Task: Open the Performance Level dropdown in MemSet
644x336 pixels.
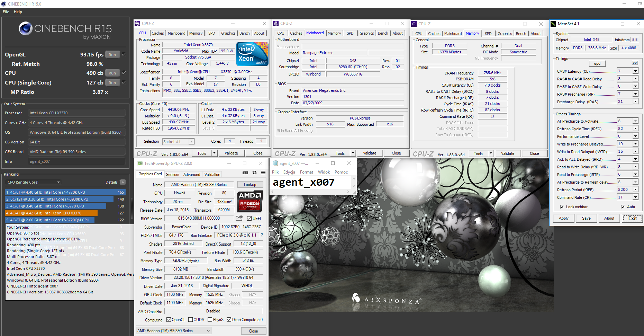Action: [635, 136]
